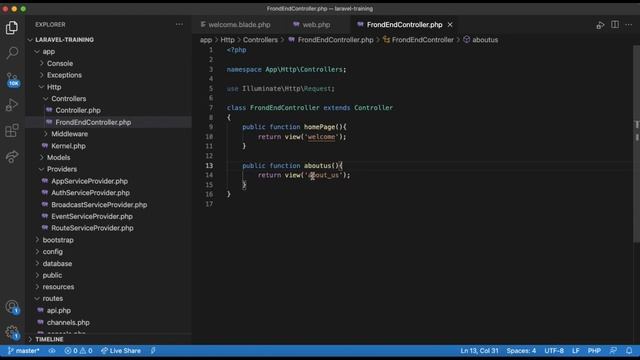Open the Run and Debug view

click(12, 105)
